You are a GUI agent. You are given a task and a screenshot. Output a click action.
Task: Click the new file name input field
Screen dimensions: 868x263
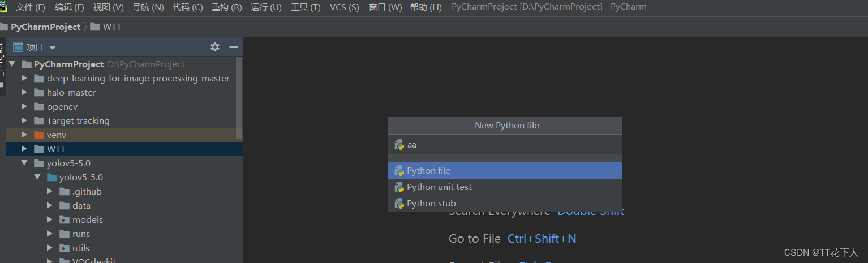pos(509,145)
